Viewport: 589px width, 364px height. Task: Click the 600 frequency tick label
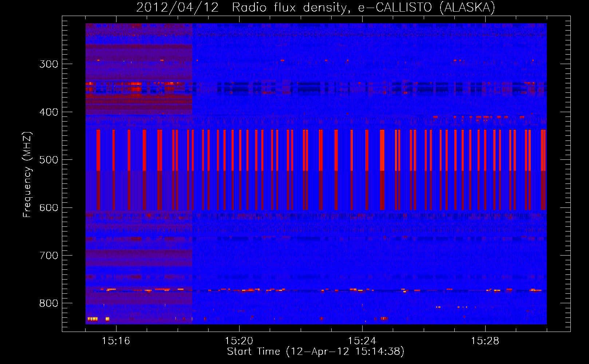pos(49,208)
